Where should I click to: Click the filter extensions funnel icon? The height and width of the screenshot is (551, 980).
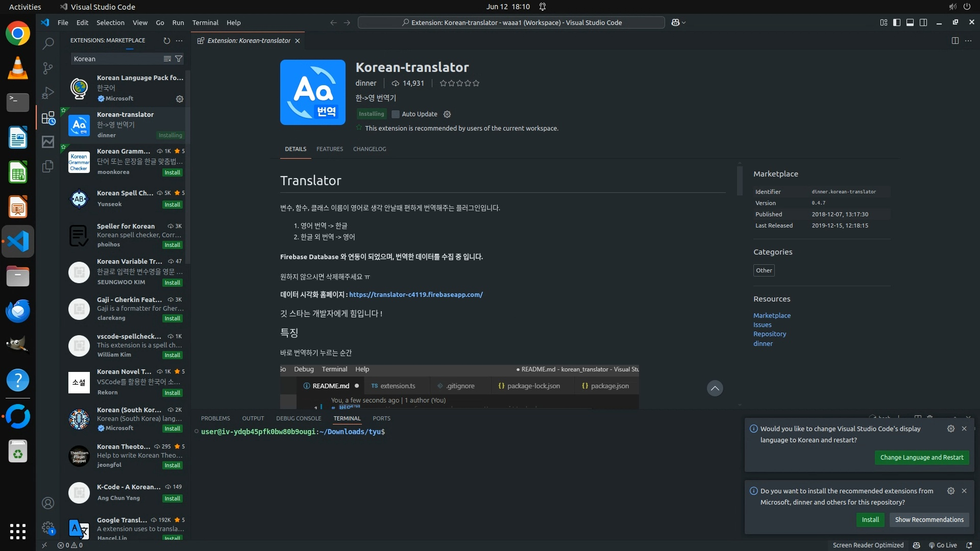pyautogui.click(x=179, y=59)
